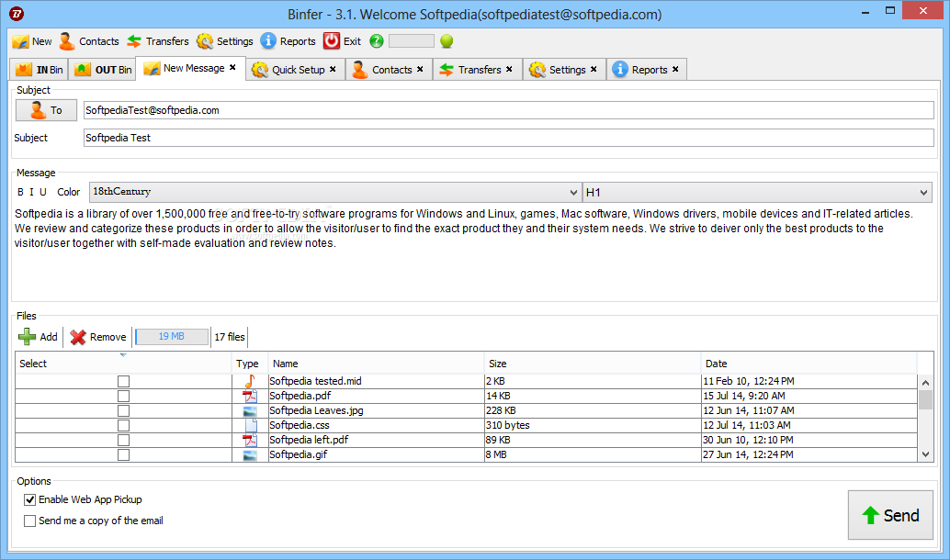This screenshot has width=950, height=560.
Task: Sort files by Date column header
Action: [x=809, y=364]
